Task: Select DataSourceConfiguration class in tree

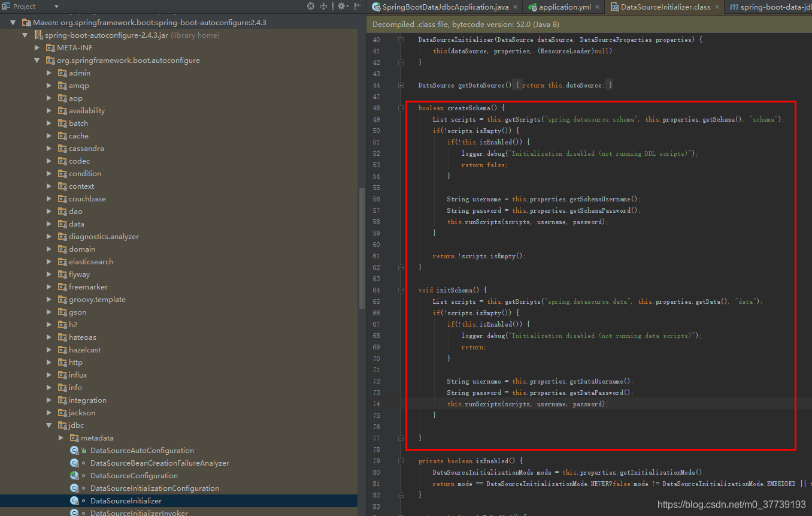Action: (x=134, y=476)
